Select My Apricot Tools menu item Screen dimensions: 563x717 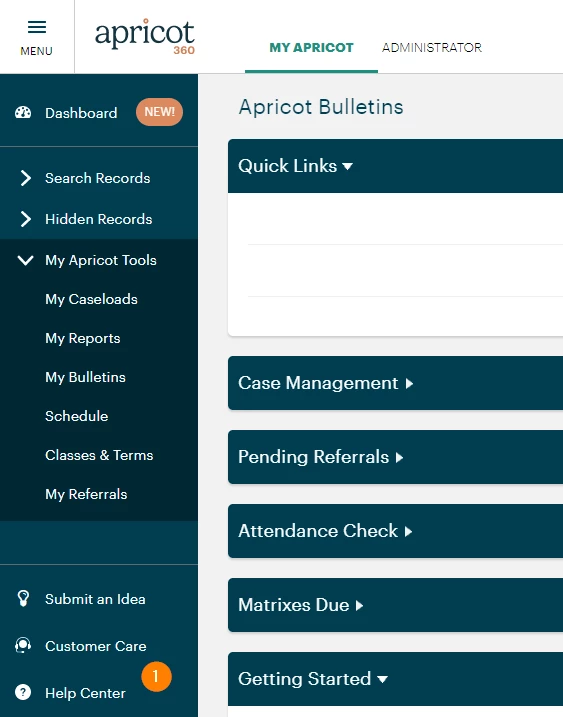click(x=101, y=260)
